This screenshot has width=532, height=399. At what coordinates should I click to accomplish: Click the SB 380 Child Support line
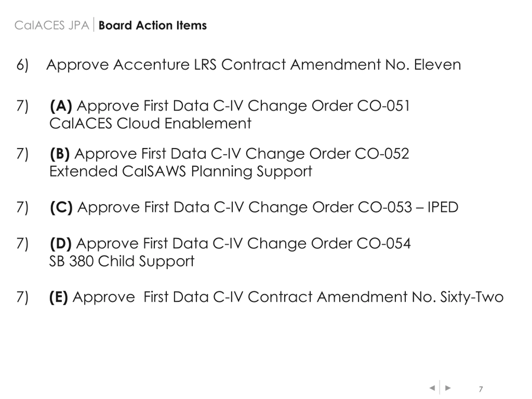click(x=122, y=261)
